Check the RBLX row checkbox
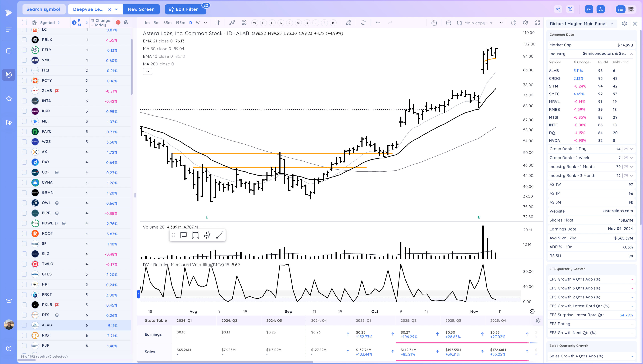The height and width of the screenshot is (364, 643). click(24, 40)
